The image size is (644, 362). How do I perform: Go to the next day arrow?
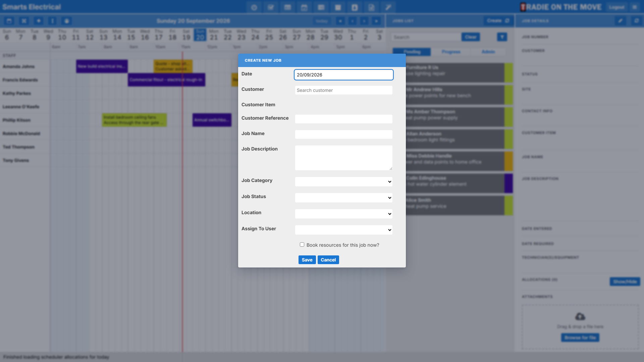tap(364, 21)
